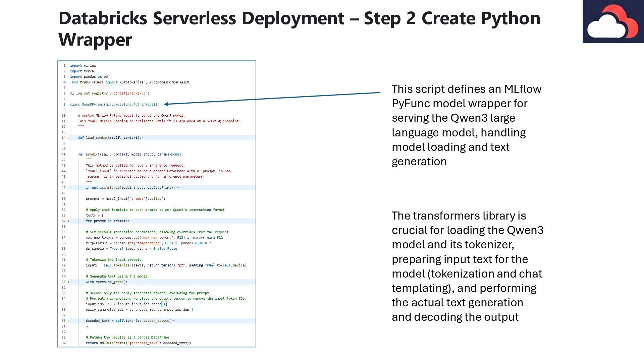Click the mlflow.set_registry_uri line
Screen dimensions: 644x362
click(x=109, y=94)
